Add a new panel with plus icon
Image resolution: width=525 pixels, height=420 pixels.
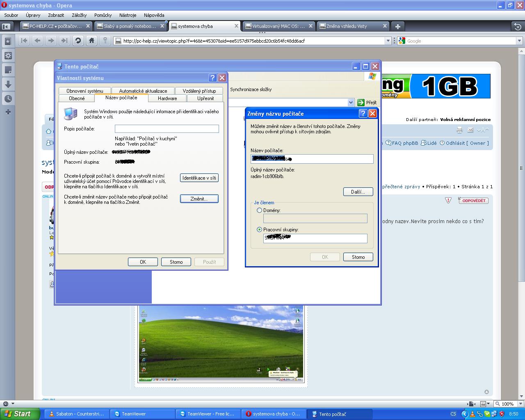click(8, 112)
